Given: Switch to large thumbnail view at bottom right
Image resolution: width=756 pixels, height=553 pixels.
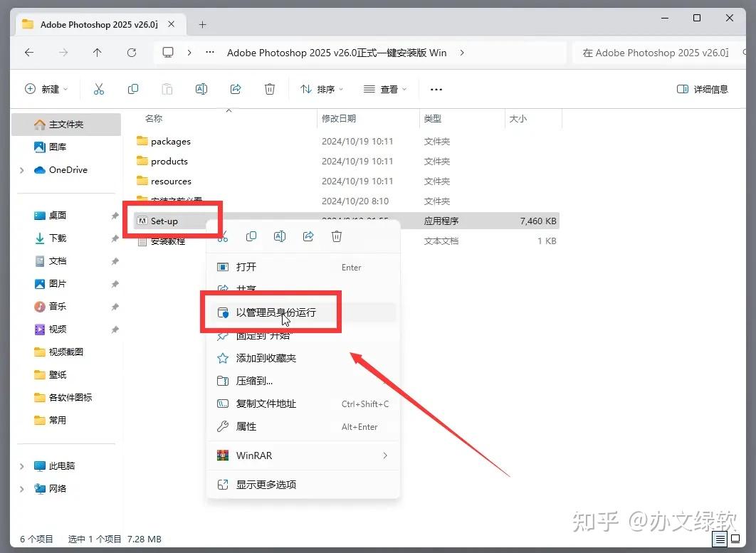Looking at the screenshot, I should (x=735, y=539).
